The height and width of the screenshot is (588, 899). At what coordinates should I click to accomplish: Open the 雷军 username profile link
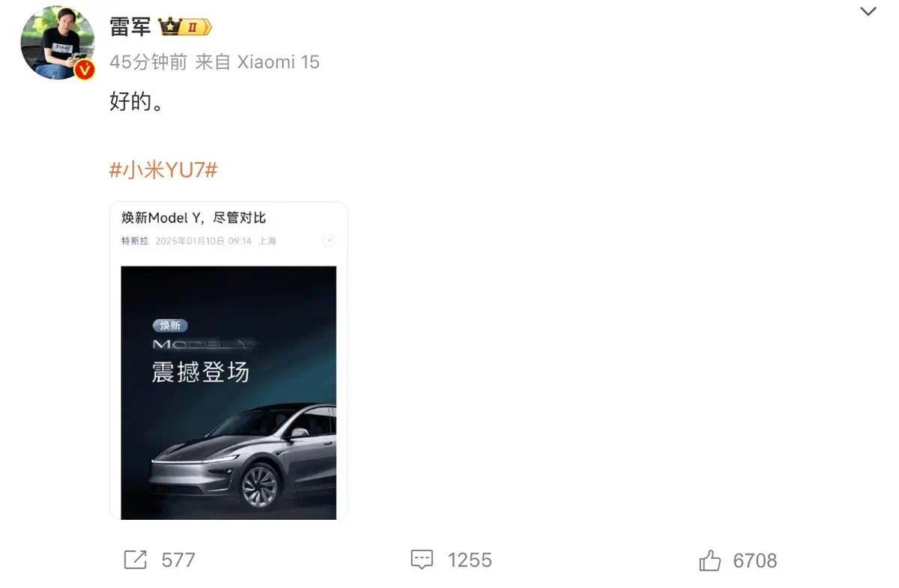pyautogui.click(x=130, y=27)
